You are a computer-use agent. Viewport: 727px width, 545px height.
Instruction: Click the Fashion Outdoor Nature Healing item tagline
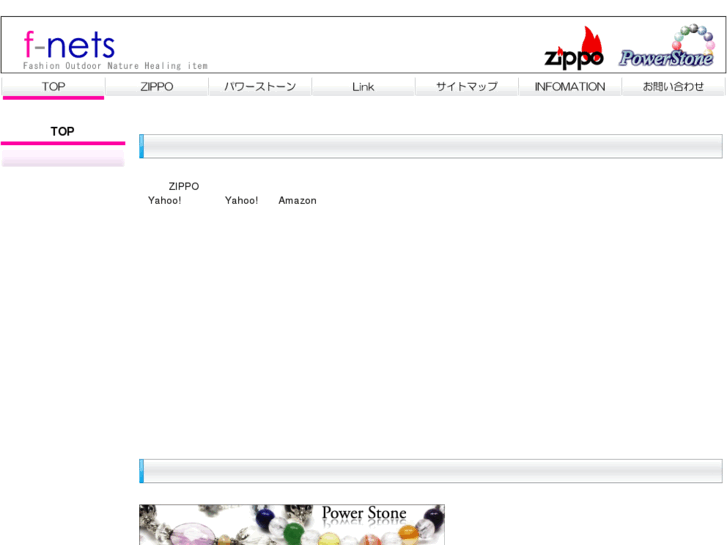click(115, 66)
